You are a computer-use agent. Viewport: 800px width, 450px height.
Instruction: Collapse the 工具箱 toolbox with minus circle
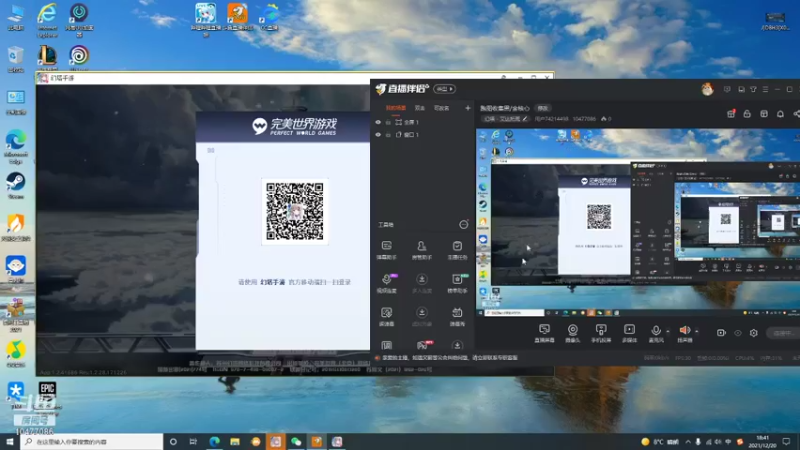[463, 224]
